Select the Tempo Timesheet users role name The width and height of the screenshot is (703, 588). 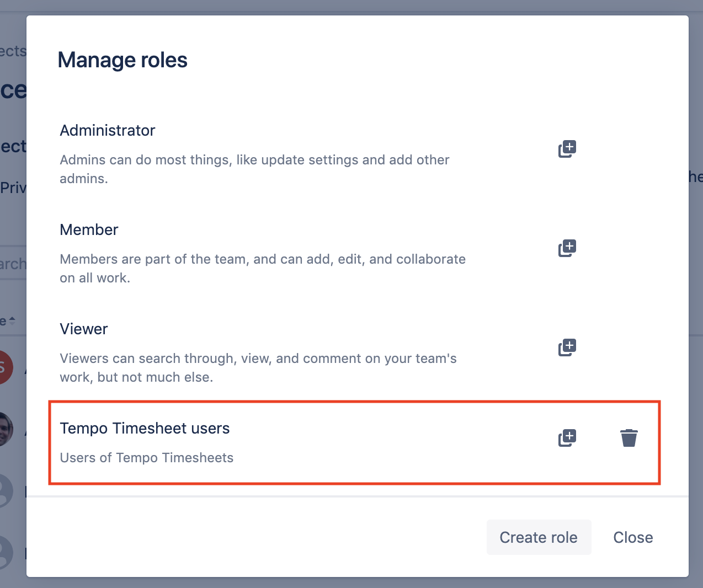pos(145,428)
